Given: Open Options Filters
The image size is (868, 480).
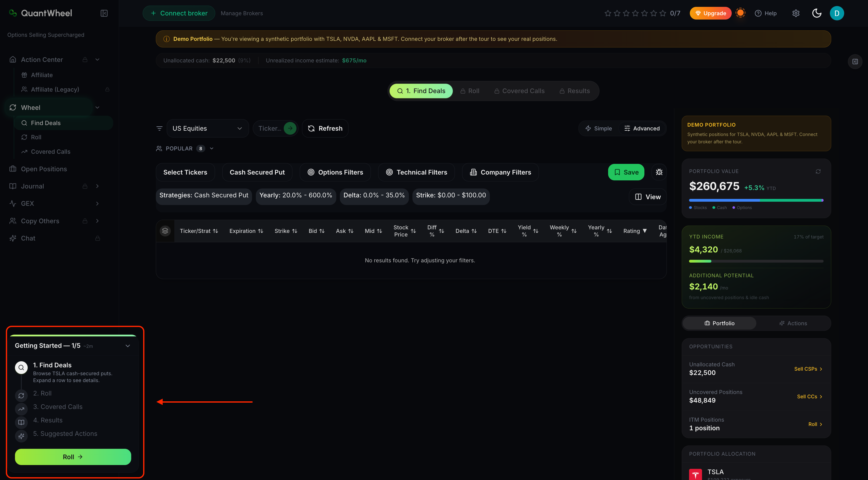Looking at the screenshot, I should (x=335, y=172).
